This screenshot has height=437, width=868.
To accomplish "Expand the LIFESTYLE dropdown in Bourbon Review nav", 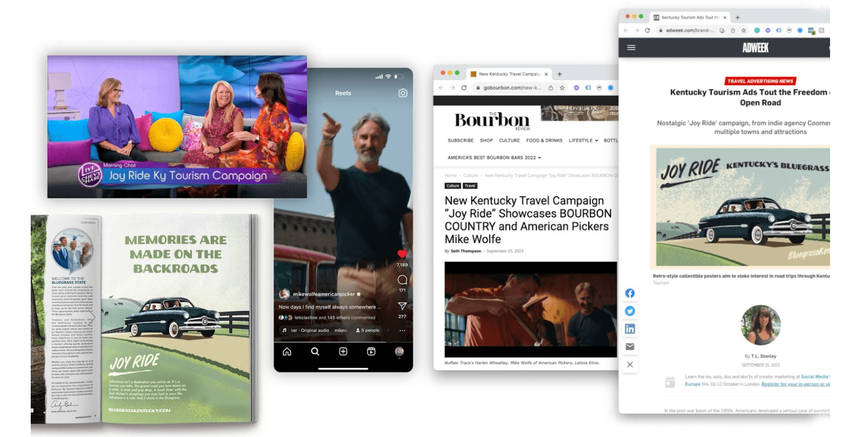I will point(583,140).
